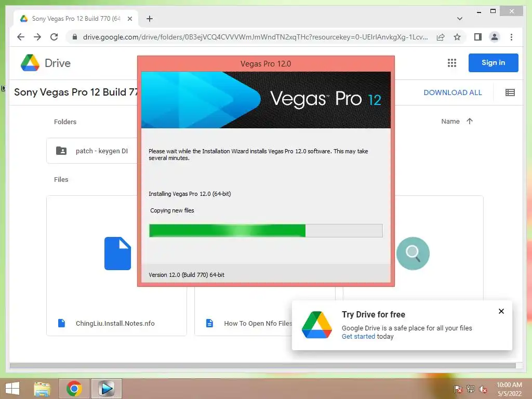Viewport: 532px width, 399px height.
Task: Open the patch - keygen DI folder
Action: point(91,151)
